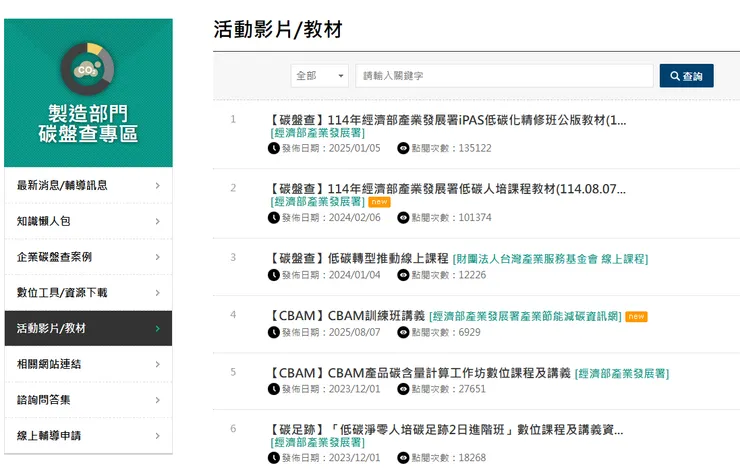Click into the 請輸入關鍵字 search field

pos(504,76)
